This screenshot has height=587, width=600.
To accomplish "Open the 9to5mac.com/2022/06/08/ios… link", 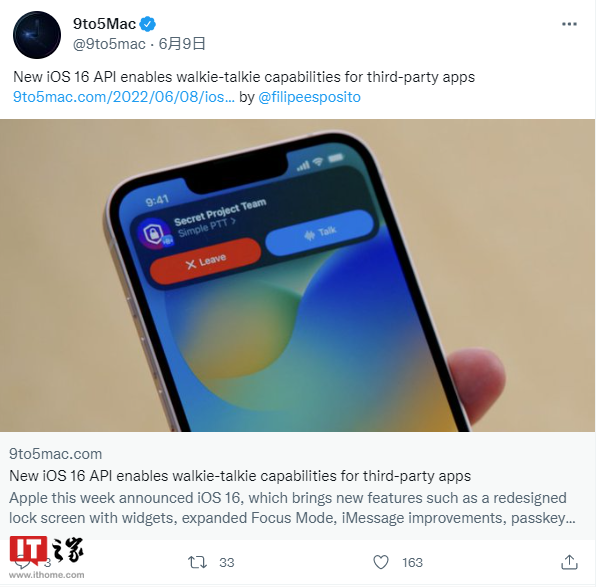I will point(124,97).
